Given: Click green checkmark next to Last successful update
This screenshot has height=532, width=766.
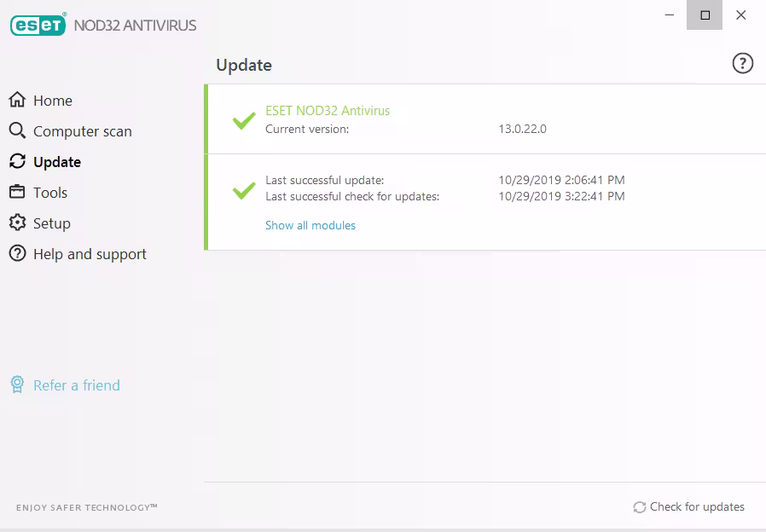Looking at the screenshot, I should (244, 189).
